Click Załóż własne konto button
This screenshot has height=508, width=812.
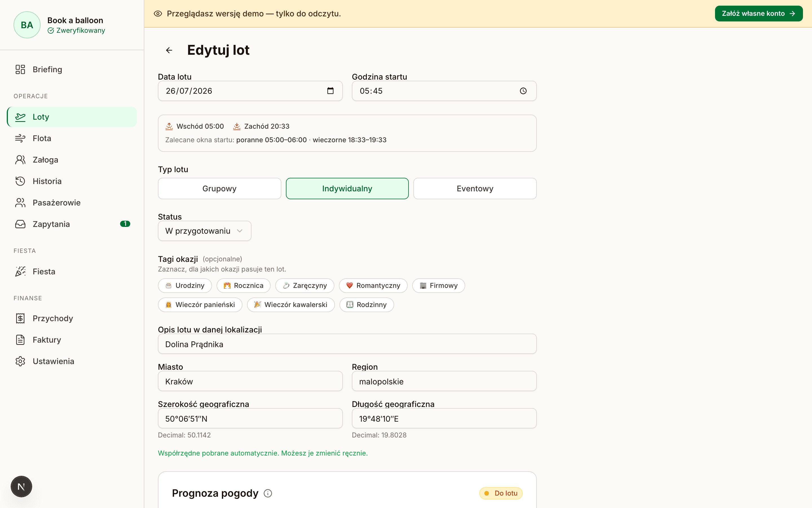[x=759, y=14]
